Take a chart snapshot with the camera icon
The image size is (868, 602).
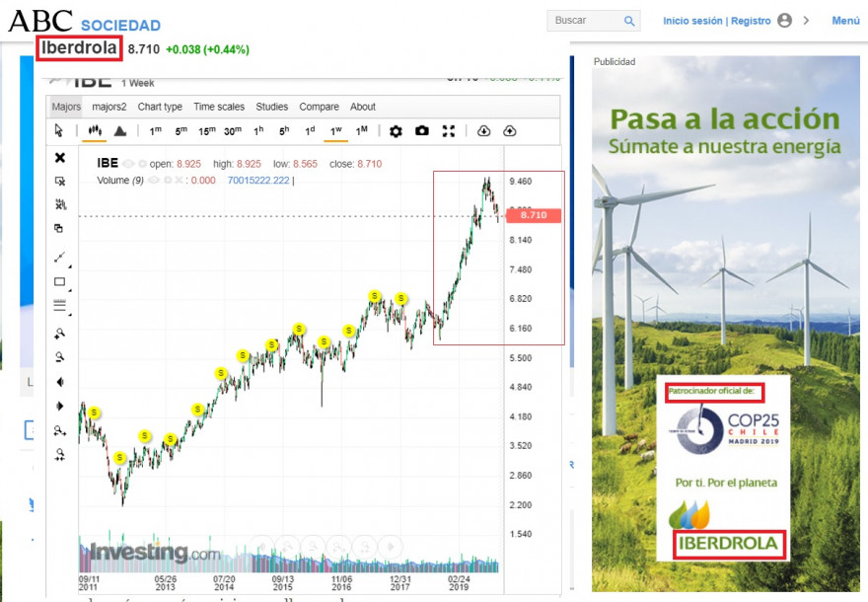pos(422,131)
